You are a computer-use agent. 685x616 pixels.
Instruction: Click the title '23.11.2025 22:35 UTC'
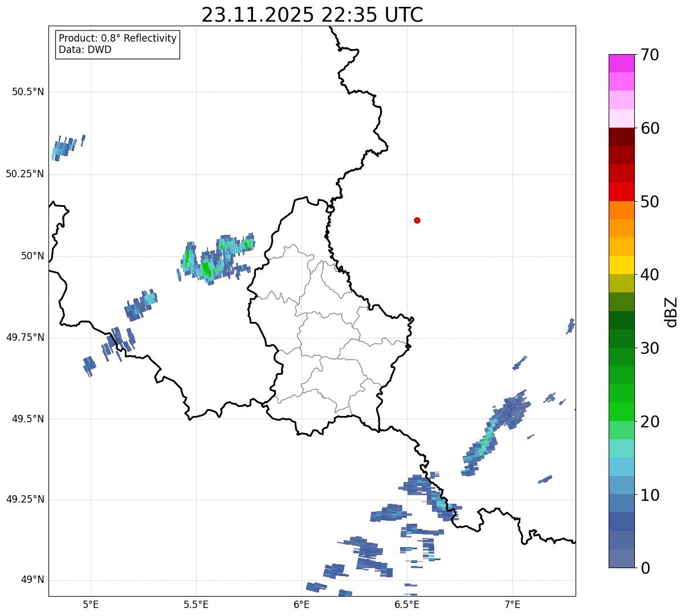[x=312, y=14]
